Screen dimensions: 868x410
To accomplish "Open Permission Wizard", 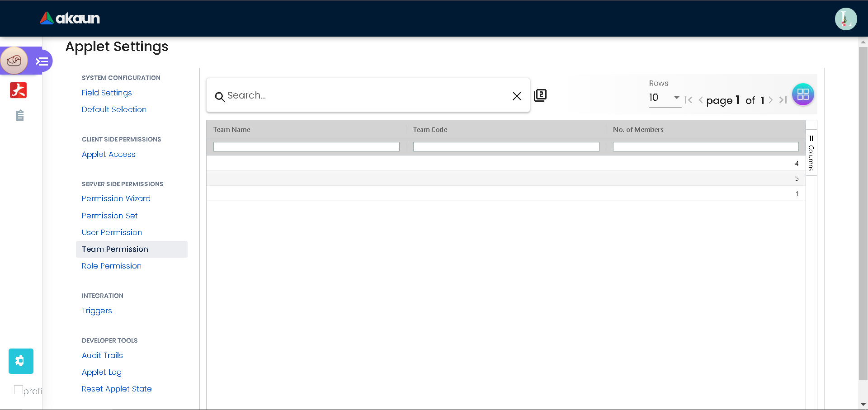I will coord(116,198).
